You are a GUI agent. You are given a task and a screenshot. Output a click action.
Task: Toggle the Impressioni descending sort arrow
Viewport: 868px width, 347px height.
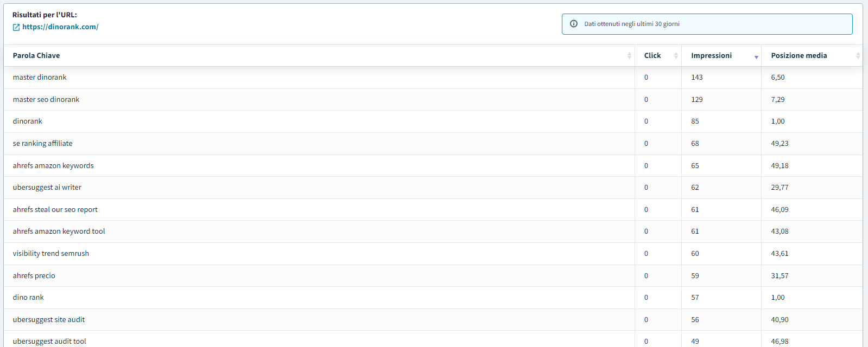[x=756, y=57]
